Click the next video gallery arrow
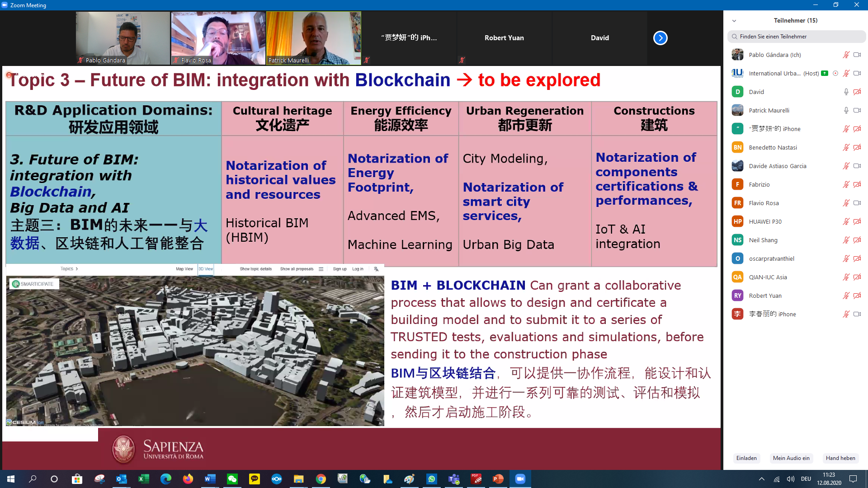The width and height of the screenshot is (868, 488). click(660, 38)
